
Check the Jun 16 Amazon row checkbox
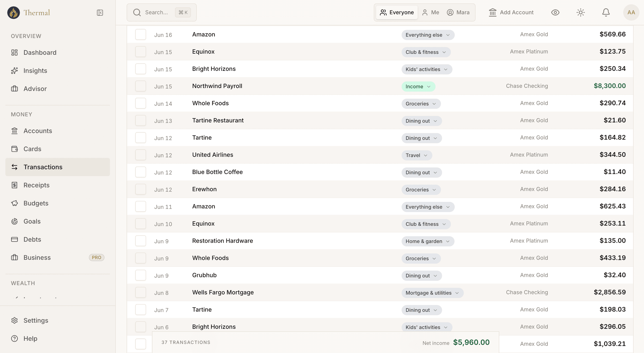[x=141, y=34]
